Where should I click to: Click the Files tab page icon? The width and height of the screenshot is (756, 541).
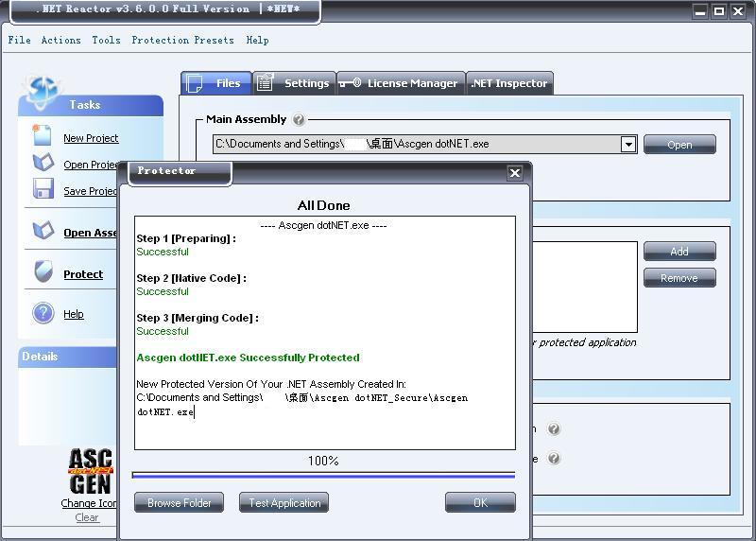[x=194, y=83]
